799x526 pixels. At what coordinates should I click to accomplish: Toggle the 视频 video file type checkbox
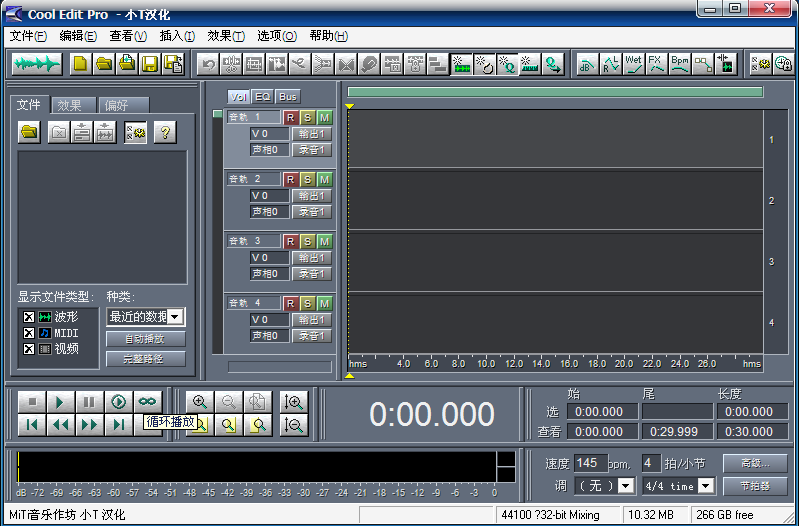tap(29, 349)
